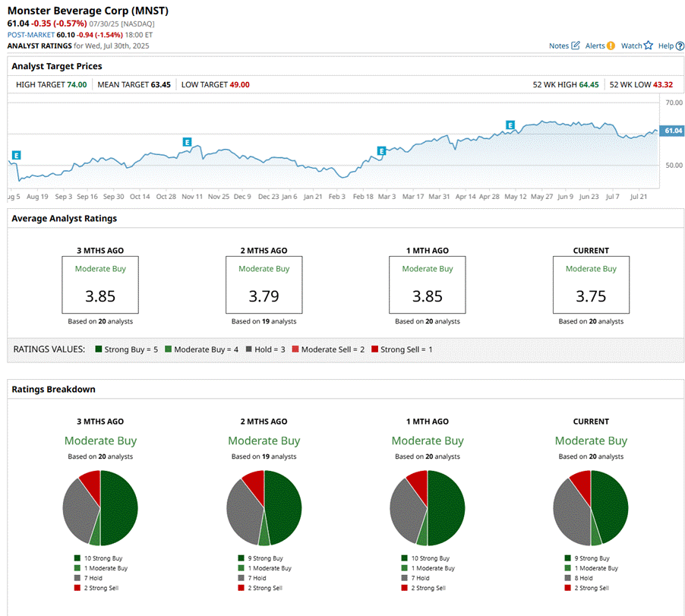Click the 61.04 price tag on chart
Screen dimensions: 685x616
click(x=672, y=131)
